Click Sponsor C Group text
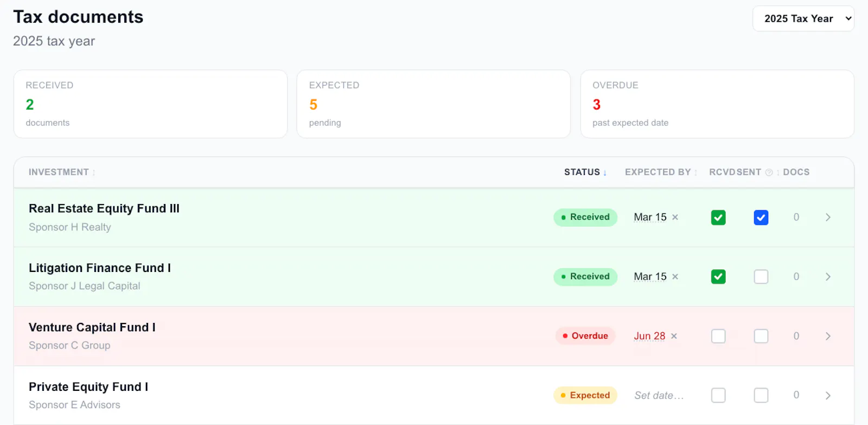The image size is (868, 425). click(x=69, y=345)
